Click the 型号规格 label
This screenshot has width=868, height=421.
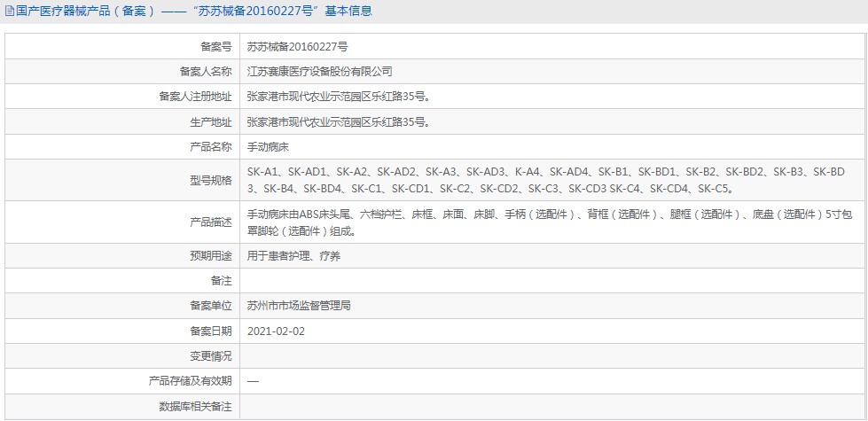pyautogui.click(x=210, y=180)
